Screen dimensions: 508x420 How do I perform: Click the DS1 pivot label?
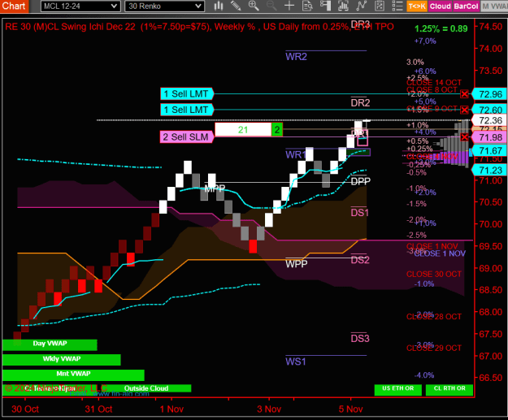[359, 213]
